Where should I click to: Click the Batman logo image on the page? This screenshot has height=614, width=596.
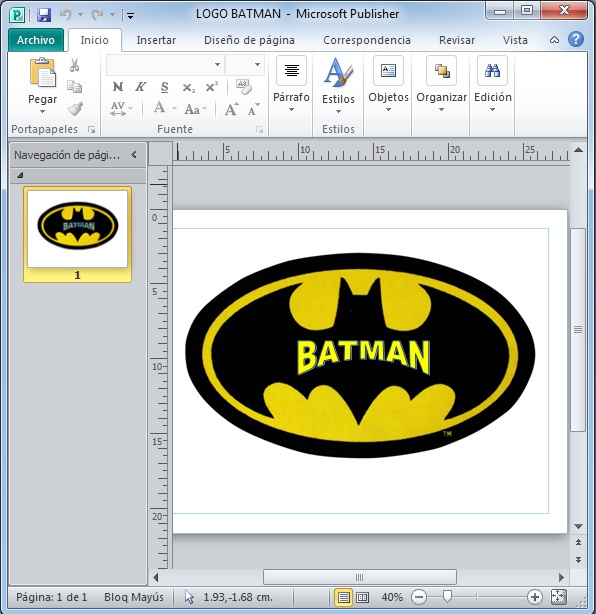coord(360,355)
